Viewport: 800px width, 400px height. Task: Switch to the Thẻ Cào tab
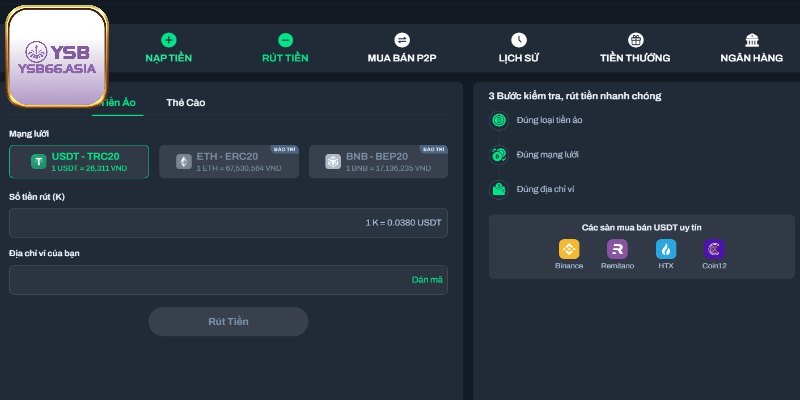click(185, 103)
